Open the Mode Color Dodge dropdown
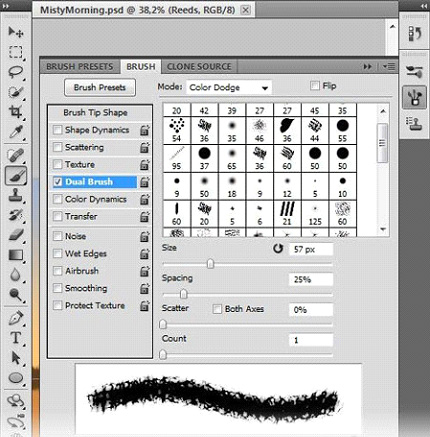 tap(229, 88)
